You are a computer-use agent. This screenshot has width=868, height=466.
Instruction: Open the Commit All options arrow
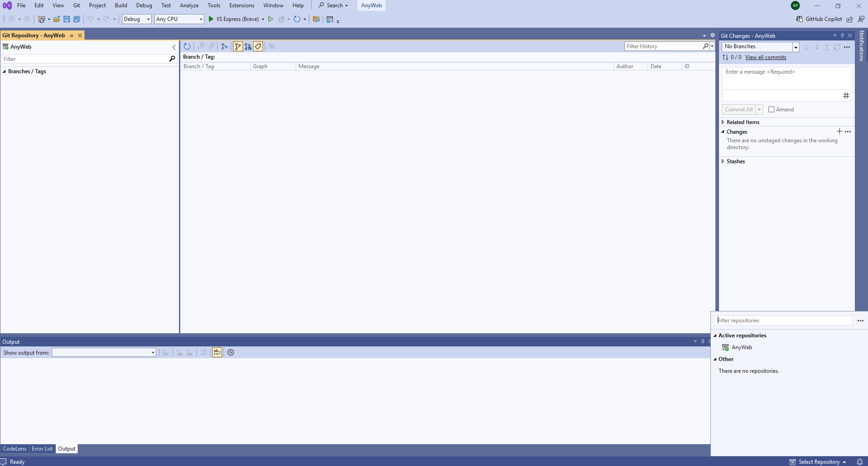pos(759,110)
